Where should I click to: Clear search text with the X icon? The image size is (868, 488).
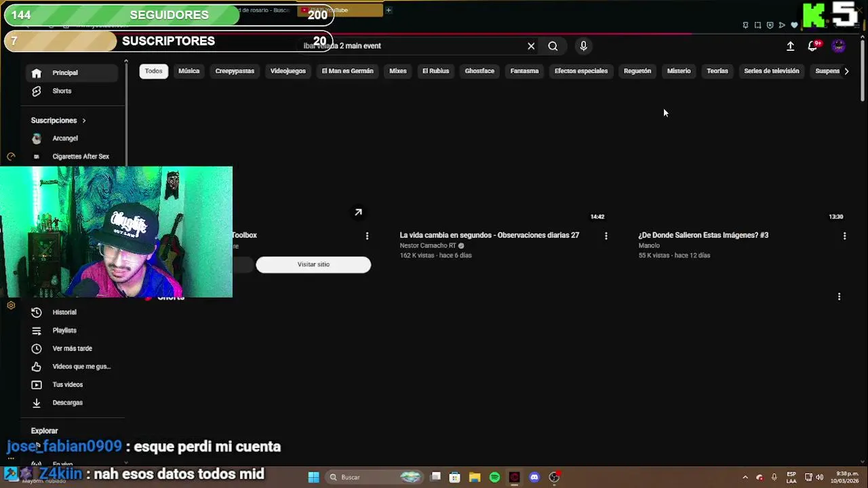(531, 46)
